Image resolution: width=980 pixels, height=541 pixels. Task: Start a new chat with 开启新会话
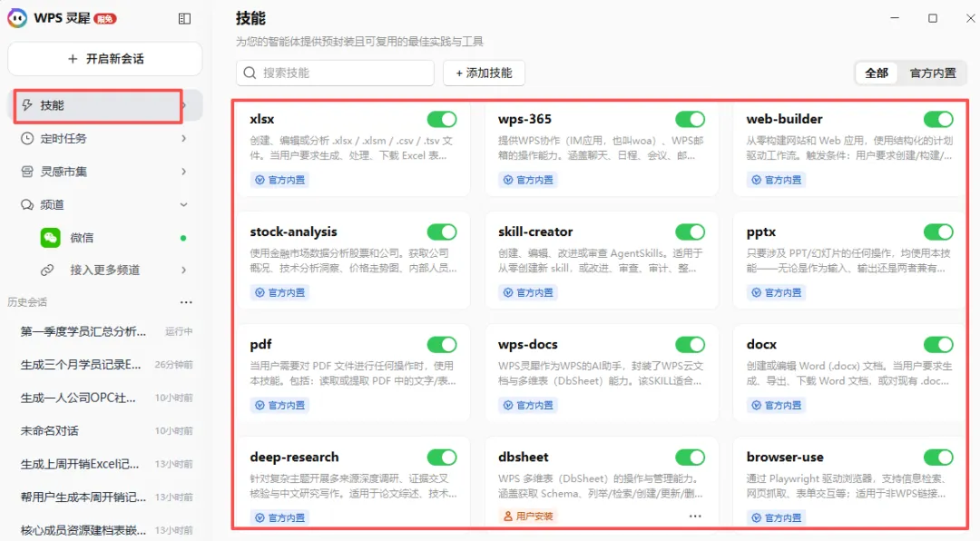105,59
